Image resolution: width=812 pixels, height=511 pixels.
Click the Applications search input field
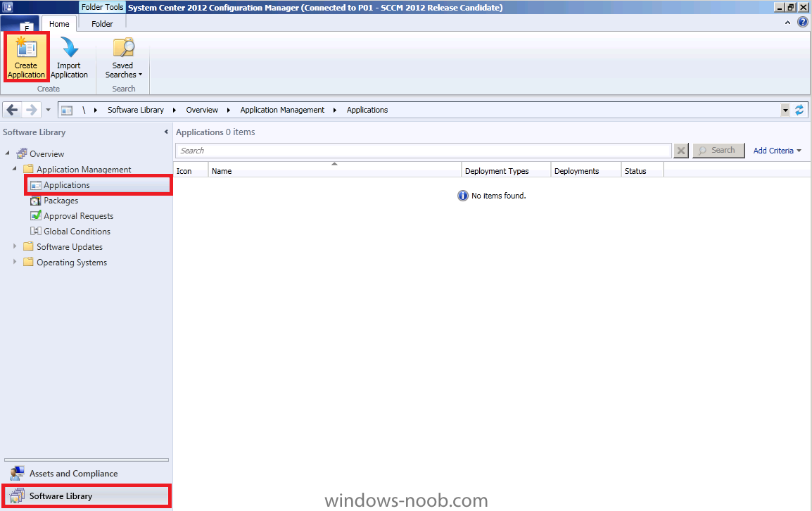[423, 151]
